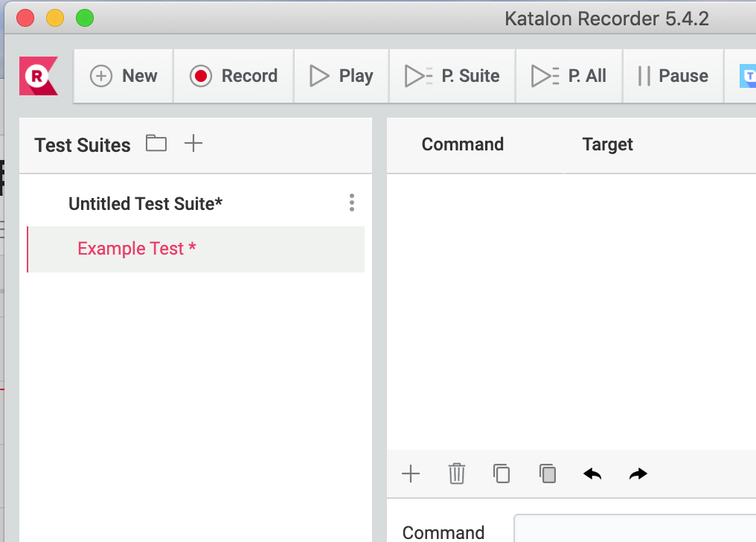Select Untitled Test Suite* in the list
This screenshot has height=542, width=756.
[146, 203]
